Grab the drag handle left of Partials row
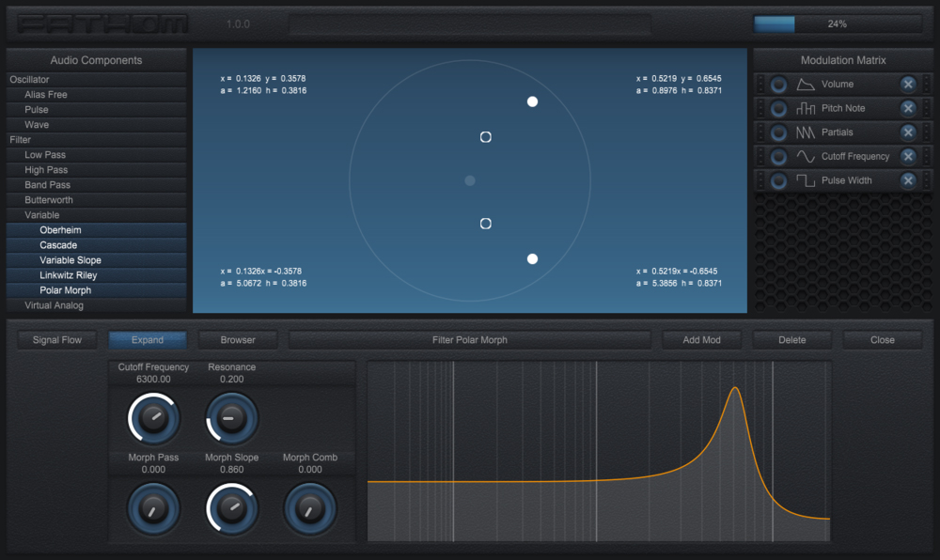Image resolution: width=940 pixels, height=560 pixels. point(760,132)
